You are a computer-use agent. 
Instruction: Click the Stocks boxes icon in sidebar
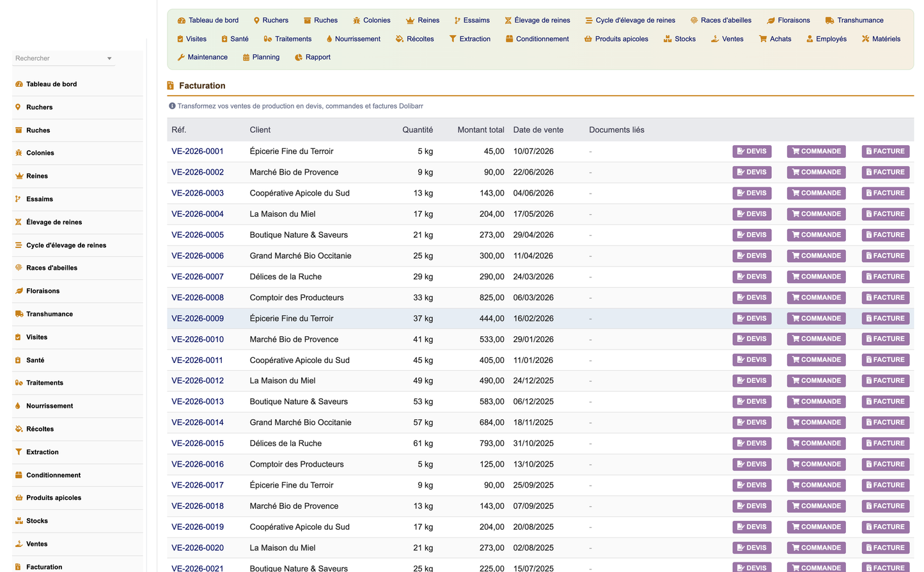coord(19,521)
